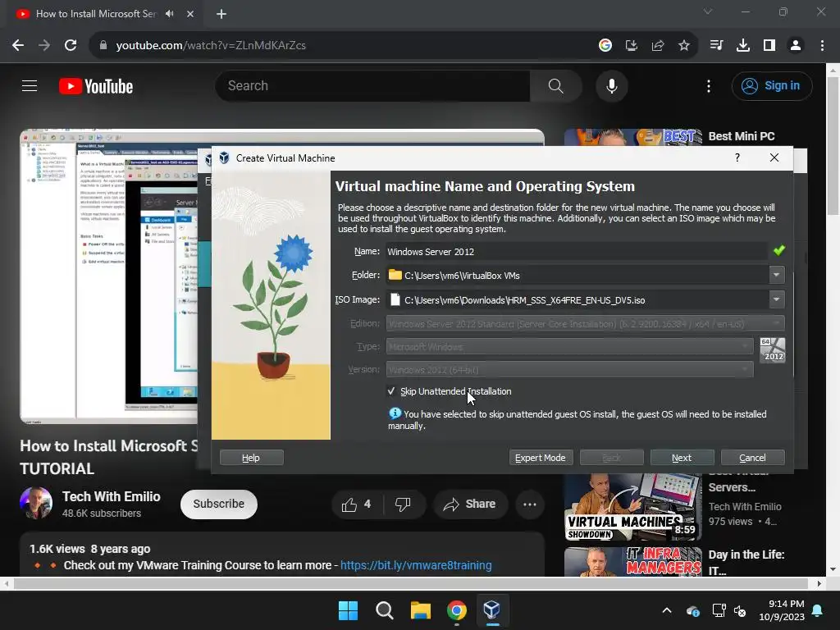Switch to VirtualBox taskbar icon

(x=492, y=609)
